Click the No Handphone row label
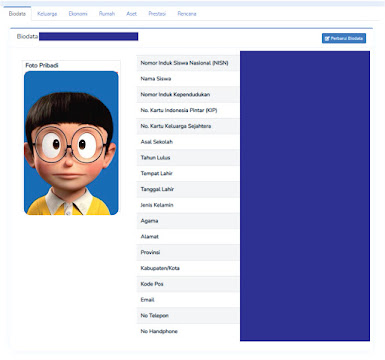385x360 pixels. (159, 331)
